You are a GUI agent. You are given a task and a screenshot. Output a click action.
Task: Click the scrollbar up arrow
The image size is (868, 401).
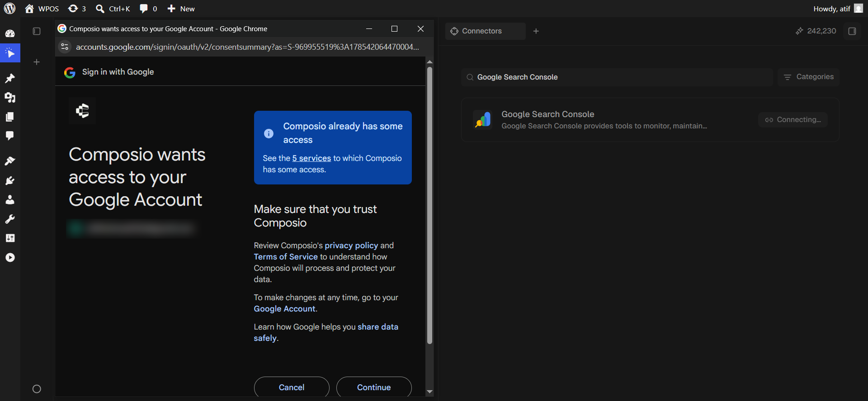coord(429,61)
